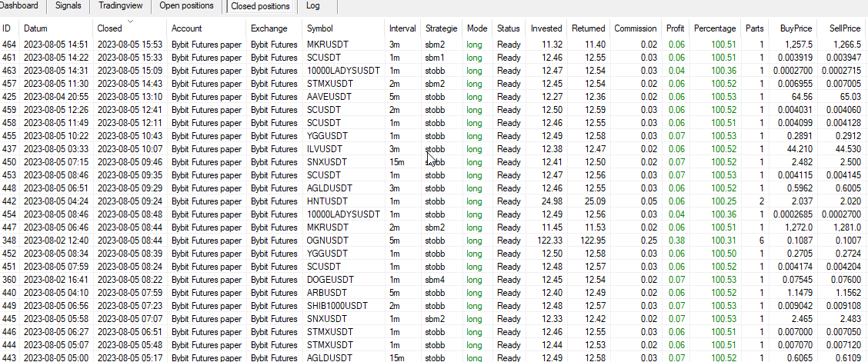Click sell price 0.07600
The height and width of the screenshot is (362, 868).
point(847,280)
